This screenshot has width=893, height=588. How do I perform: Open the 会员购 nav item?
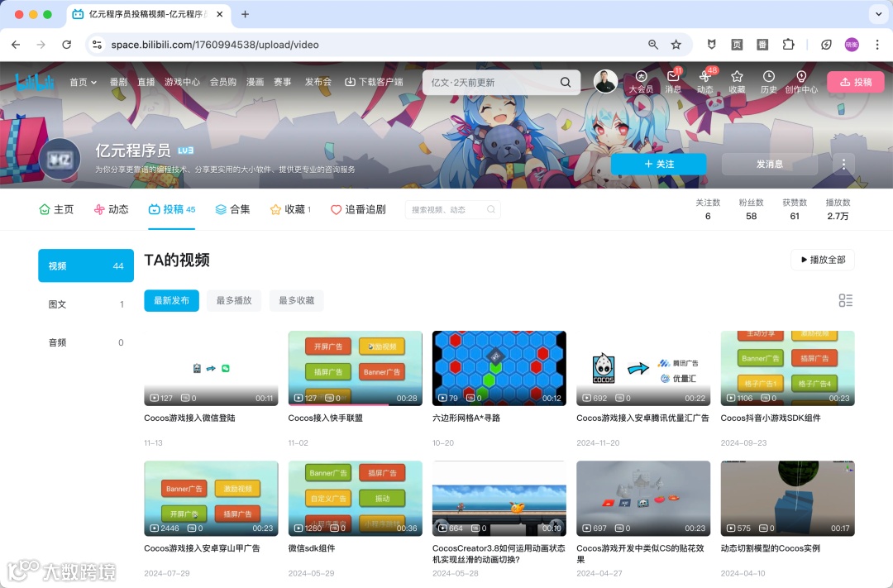pyautogui.click(x=223, y=82)
